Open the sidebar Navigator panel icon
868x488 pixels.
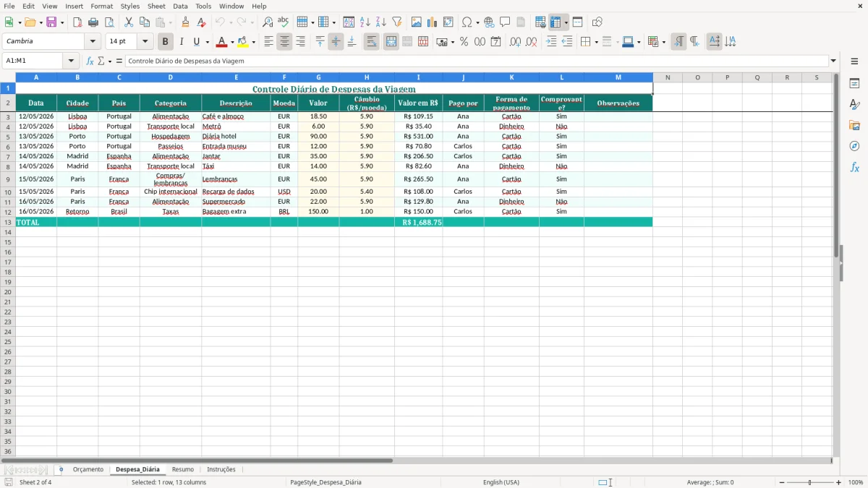854,146
